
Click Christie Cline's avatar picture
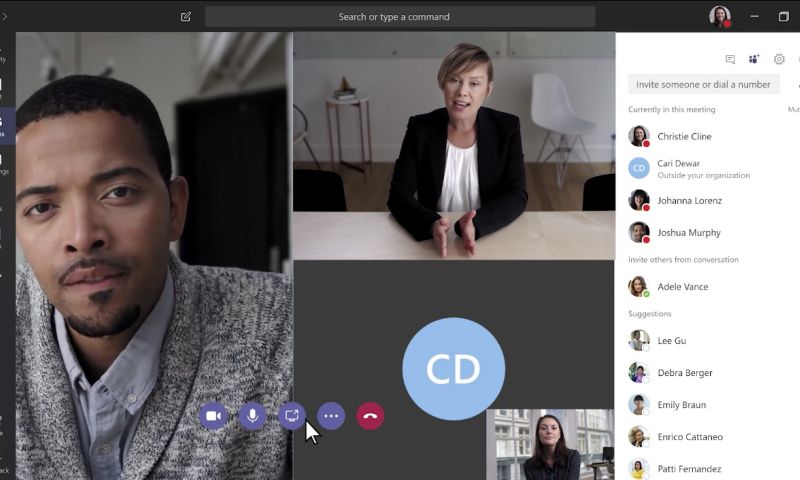(x=639, y=136)
